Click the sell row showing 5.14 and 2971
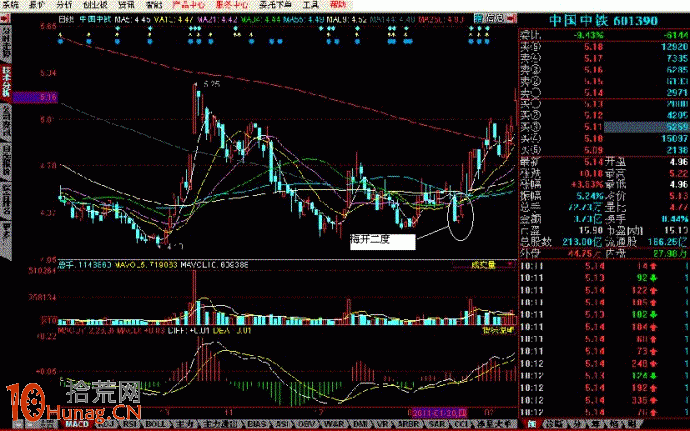 pos(604,92)
